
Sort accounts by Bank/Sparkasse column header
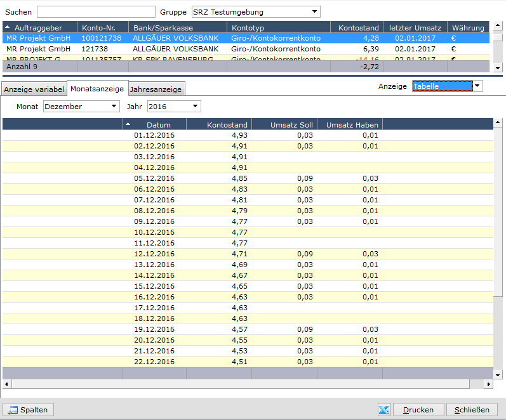point(178,27)
